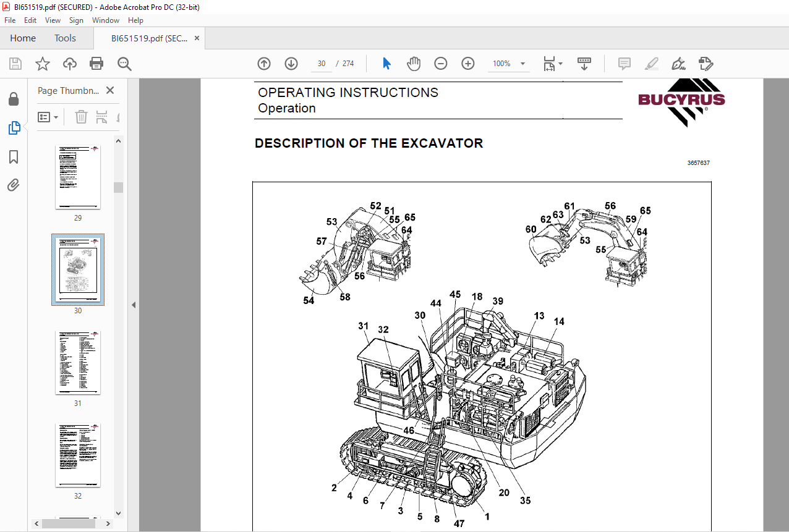Close the BI651519.pdf tab

(197, 38)
